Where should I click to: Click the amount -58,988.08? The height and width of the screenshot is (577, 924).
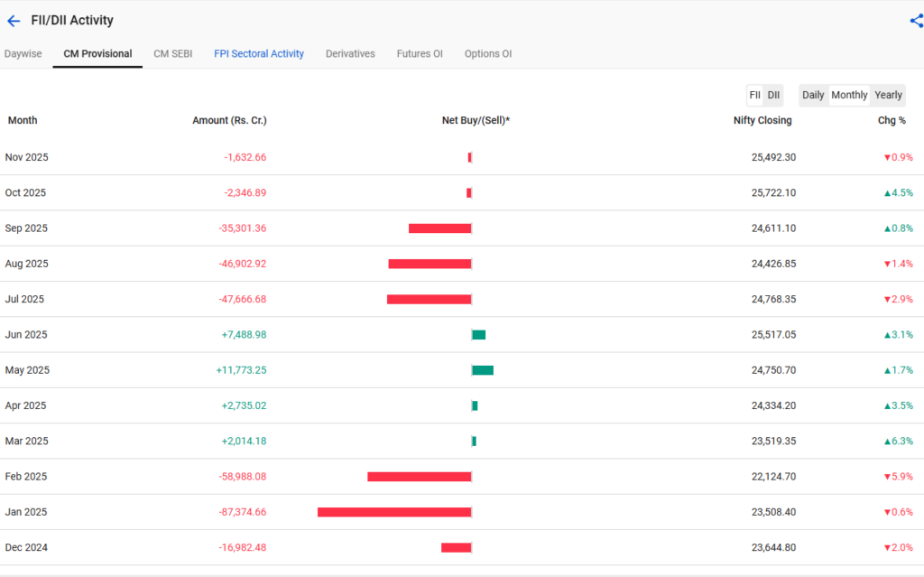(x=242, y=476)
